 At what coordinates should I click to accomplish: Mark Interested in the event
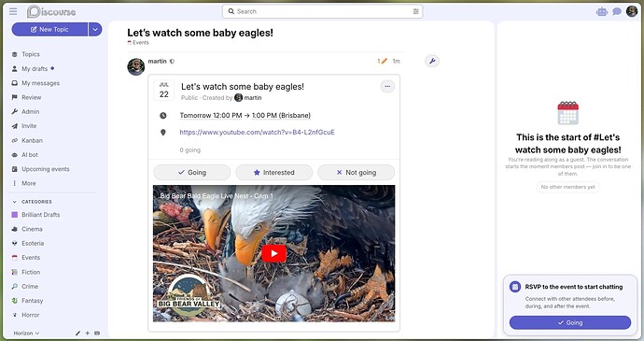tap(274, 172)
